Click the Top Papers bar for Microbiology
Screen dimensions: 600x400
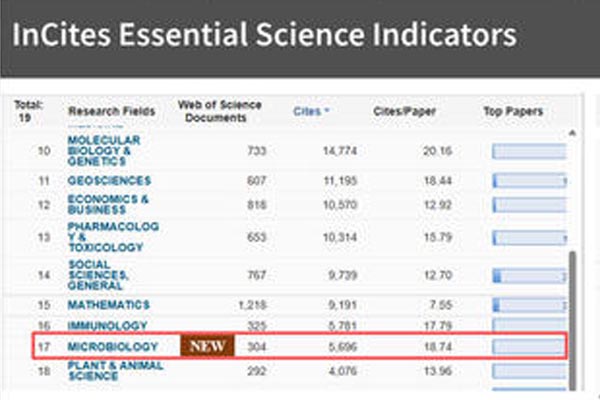tap(528, 346)
